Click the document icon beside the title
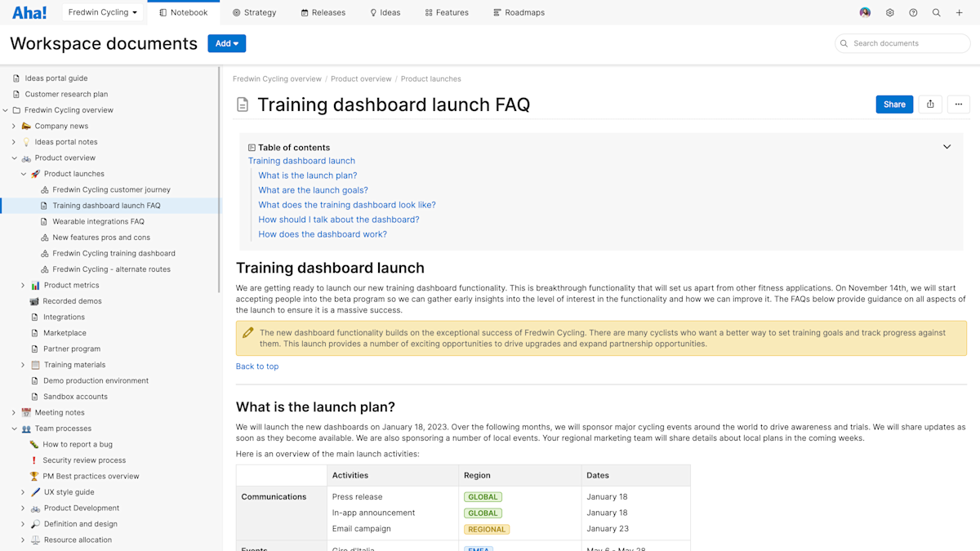 [243, 104]
